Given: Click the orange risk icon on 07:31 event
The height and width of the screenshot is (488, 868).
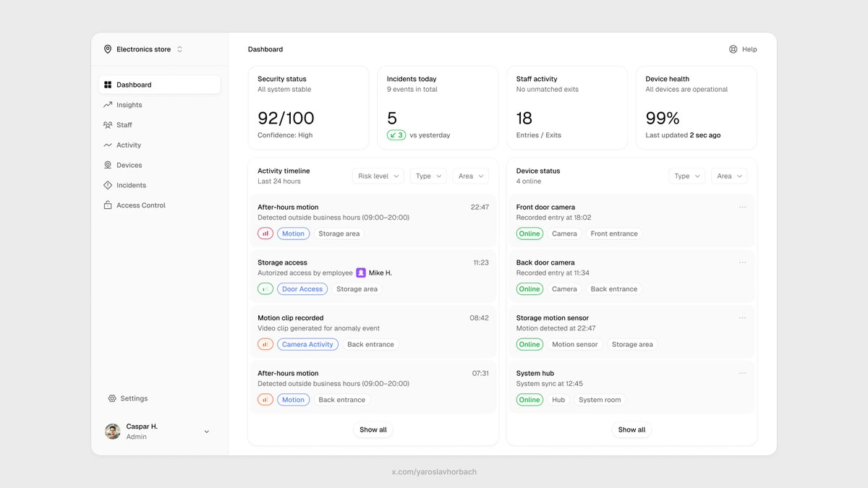Looking at the screenshot, I should click(265, 399).
